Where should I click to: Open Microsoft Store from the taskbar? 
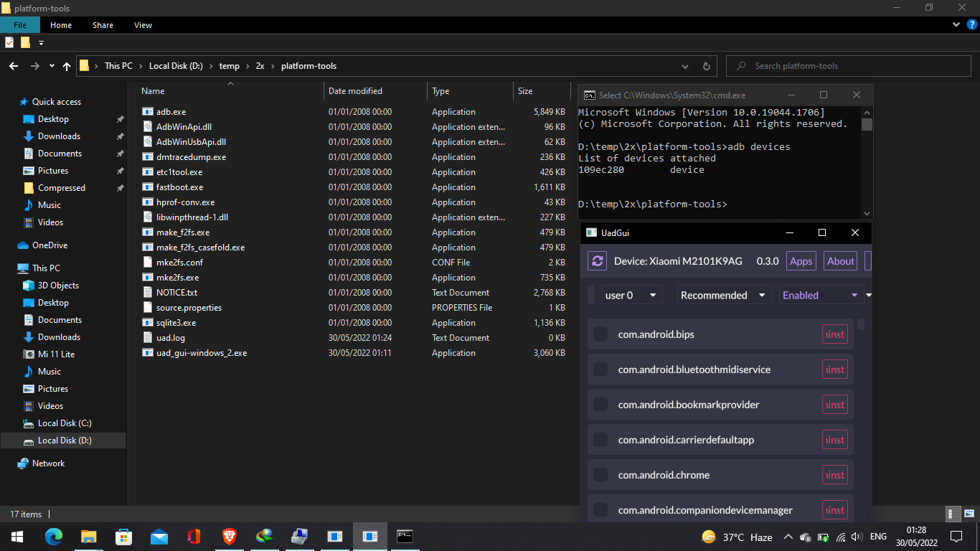[123, 537]
